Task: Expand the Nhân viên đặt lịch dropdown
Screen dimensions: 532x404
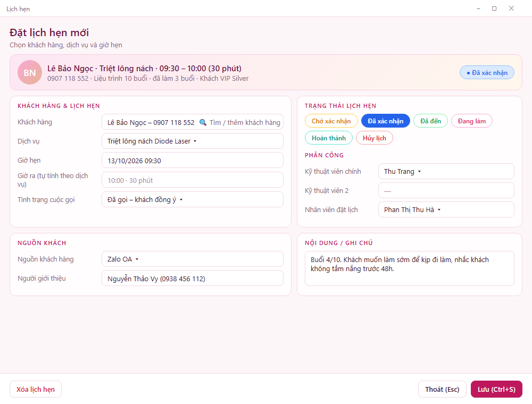Action: [446, 210]
